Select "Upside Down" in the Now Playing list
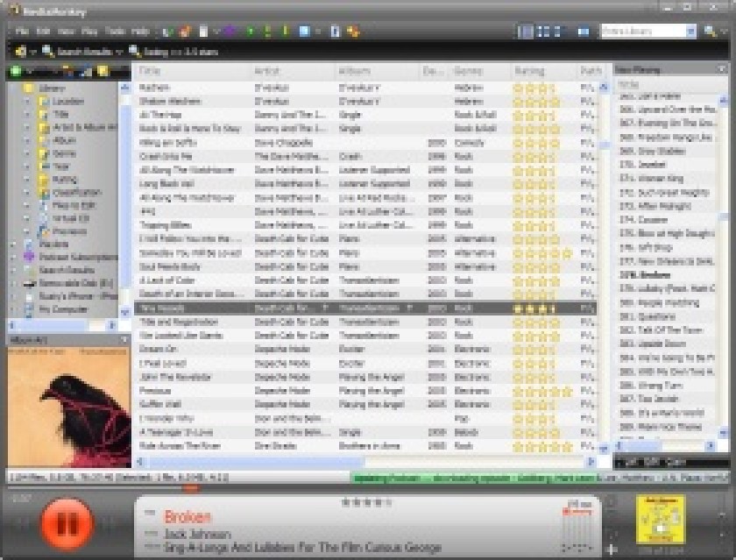736x560 pixels. click(x=666, y=344)
